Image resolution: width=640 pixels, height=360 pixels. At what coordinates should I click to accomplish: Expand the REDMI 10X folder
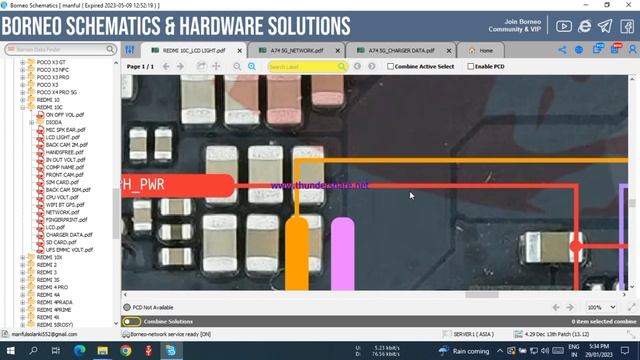tap(22, 258)
